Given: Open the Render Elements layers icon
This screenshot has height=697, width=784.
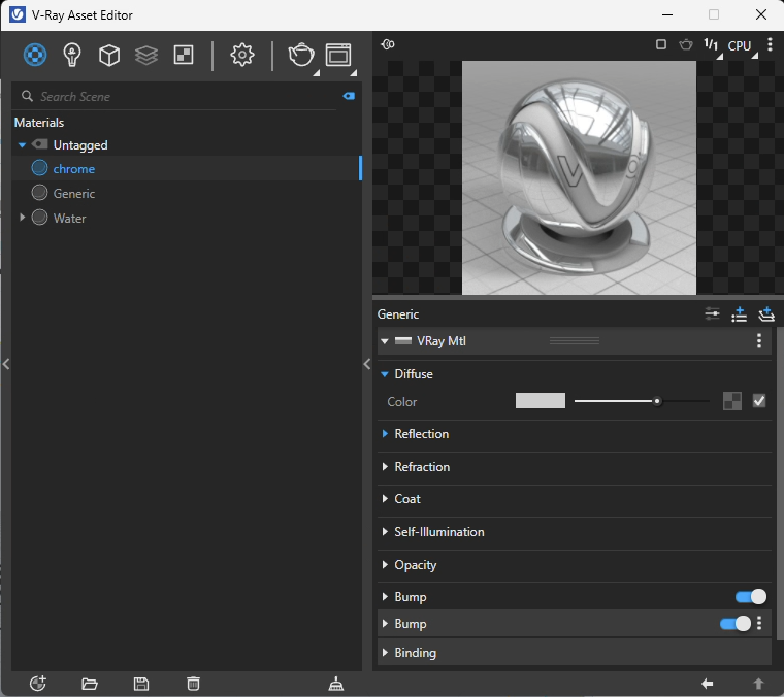Looking at the screenshot, I should coord(146,55).
